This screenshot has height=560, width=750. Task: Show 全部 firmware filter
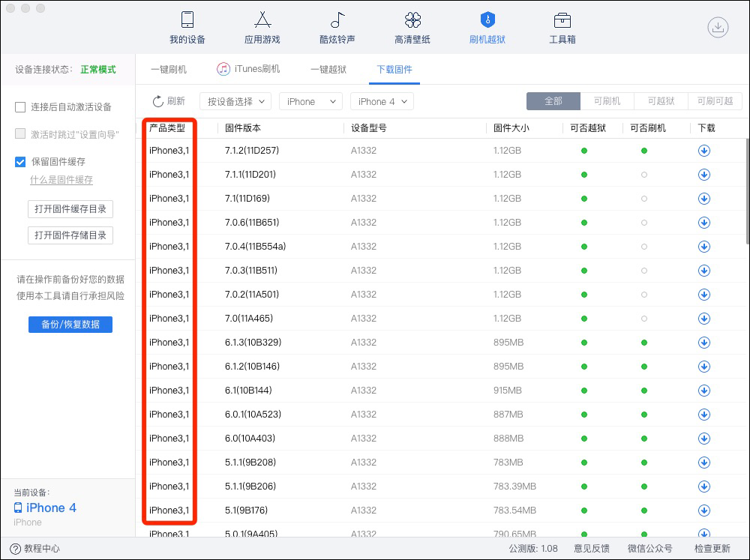(x=553, y=101)
